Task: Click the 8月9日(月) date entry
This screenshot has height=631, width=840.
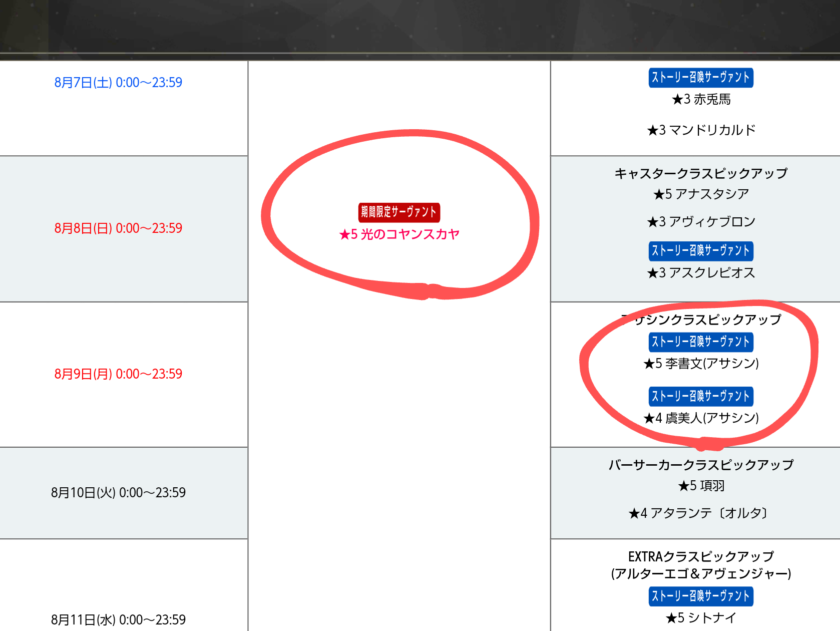Action: click(x=118, y=374)
